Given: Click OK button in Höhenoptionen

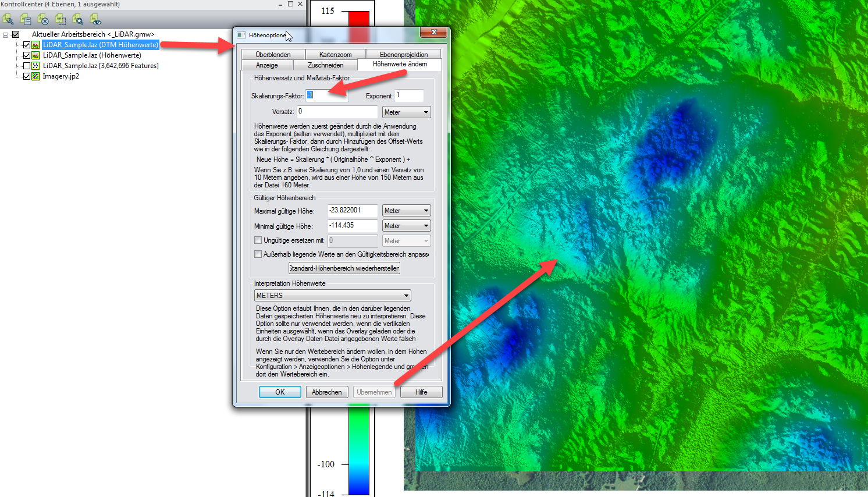Looking at the screenshot, I should 280,392.
